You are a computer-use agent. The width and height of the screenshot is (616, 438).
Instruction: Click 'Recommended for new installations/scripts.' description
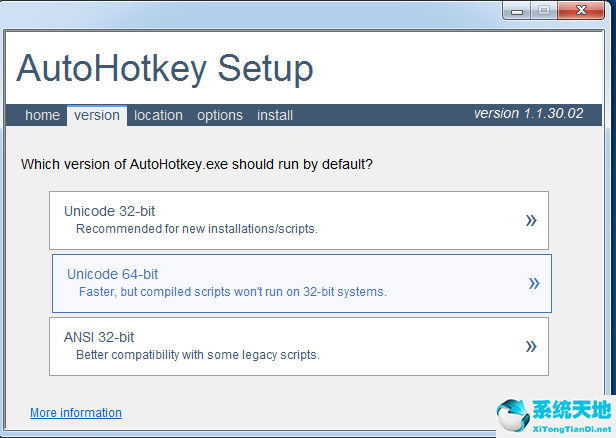197,229
